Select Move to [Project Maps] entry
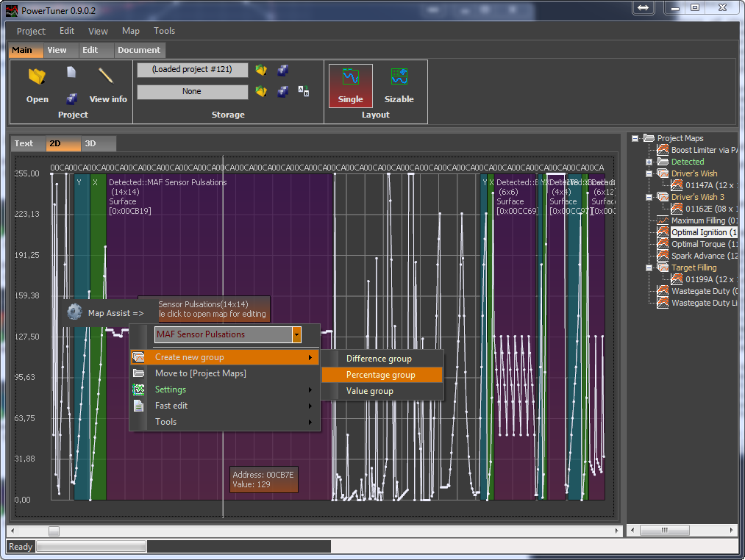This screenshot has width=745, height=560. click(224, 373)
